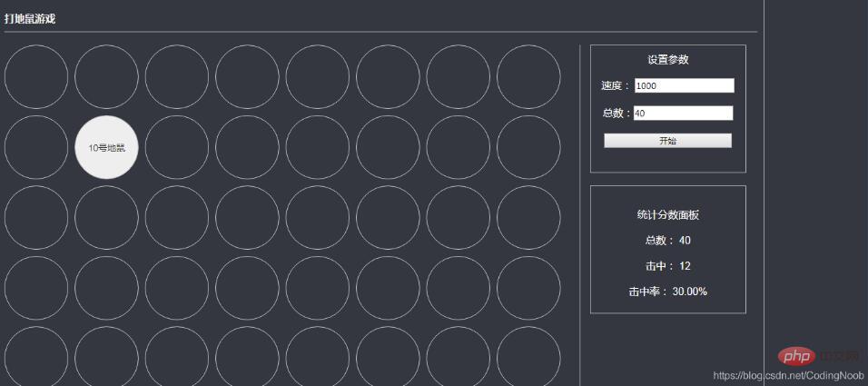Click the last hole in top row
868x386 pixels.
click(528, 77)
